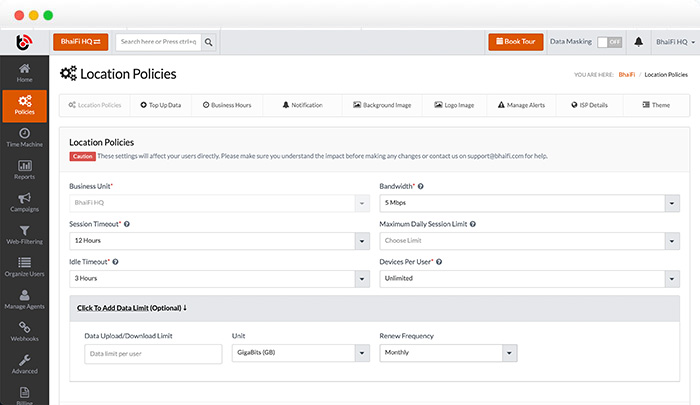Screen dimensions: 700x405
Task: Open Manage Agents in sidebar
Action: 24,300
